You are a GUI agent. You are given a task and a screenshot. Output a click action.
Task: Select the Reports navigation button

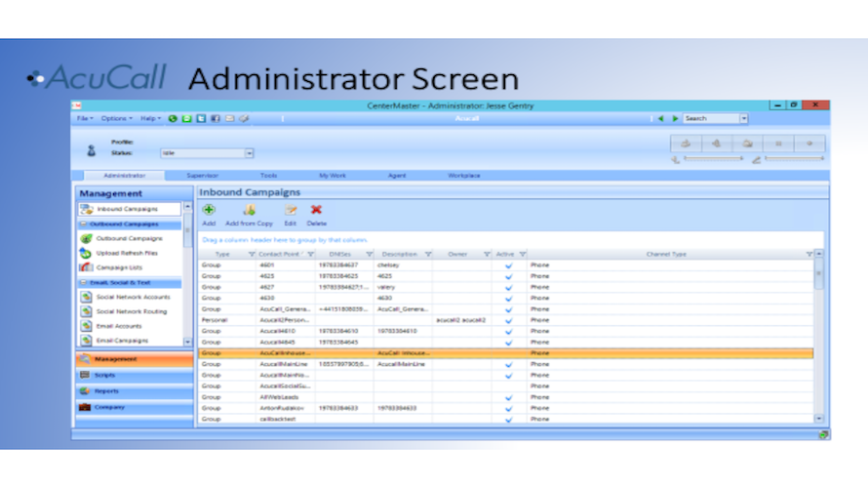(x=135, y=391)
